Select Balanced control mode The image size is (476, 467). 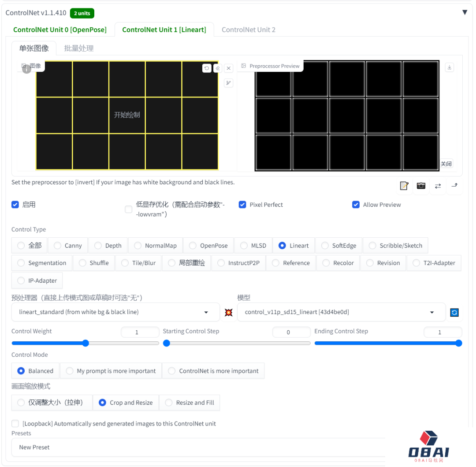point(36,371)
